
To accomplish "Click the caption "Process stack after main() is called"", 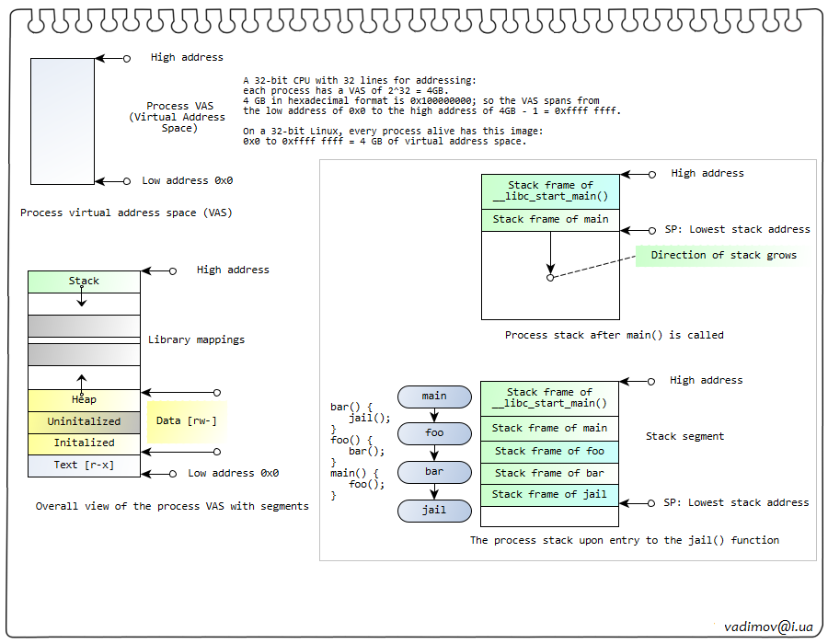I will pos(614,336).
